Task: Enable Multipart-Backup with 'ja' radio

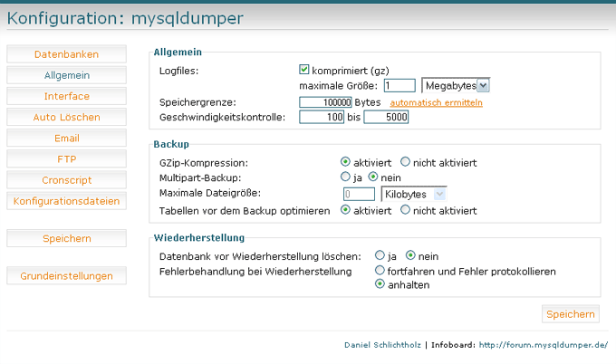Action: 345,177
